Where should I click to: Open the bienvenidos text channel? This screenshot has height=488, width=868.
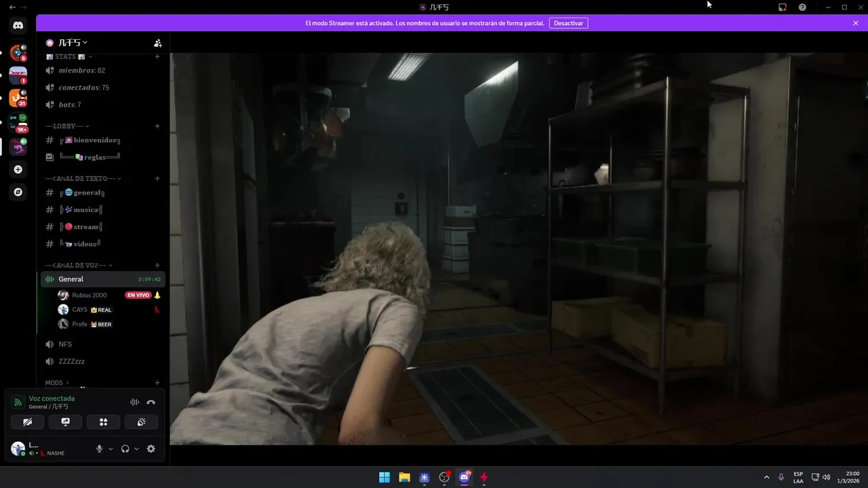(102, 140)
